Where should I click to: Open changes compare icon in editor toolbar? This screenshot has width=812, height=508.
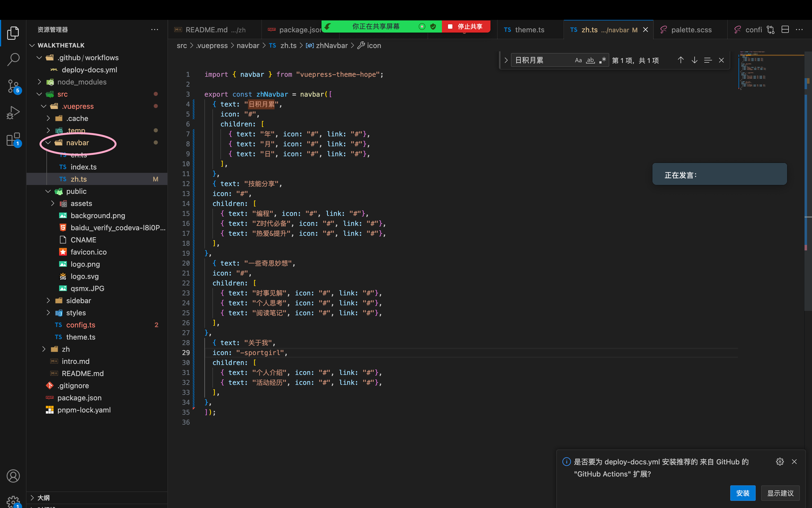[x=771, y=30]
